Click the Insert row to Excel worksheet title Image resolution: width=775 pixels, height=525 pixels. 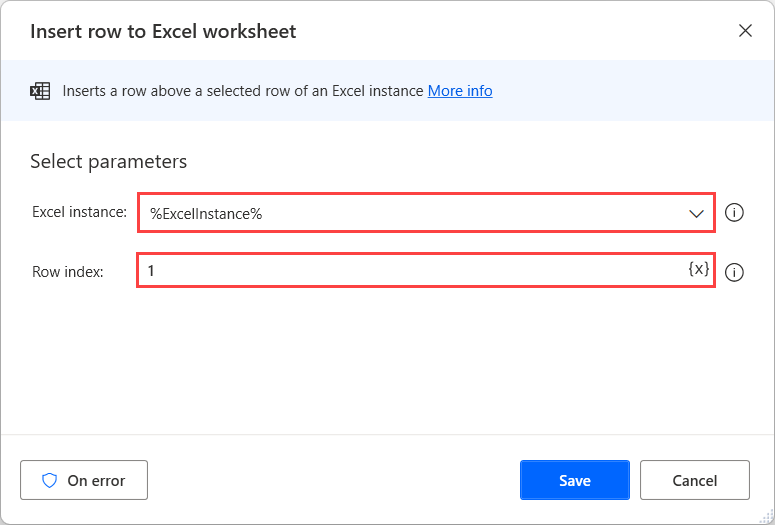(x=163, y=31)
